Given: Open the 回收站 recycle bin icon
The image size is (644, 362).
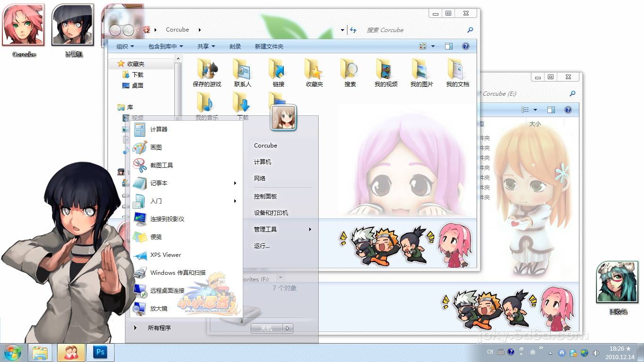Looking at the screenshot, I should tap(618, 288).
